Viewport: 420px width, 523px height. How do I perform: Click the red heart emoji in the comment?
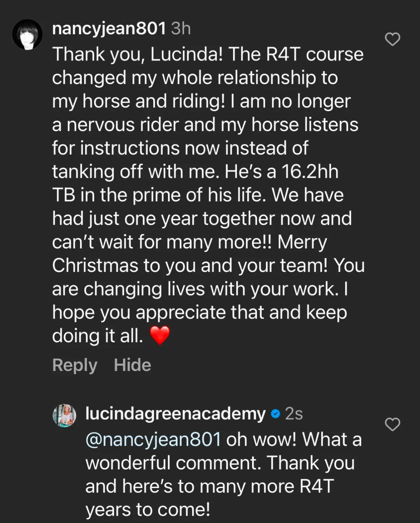(160, 335)
